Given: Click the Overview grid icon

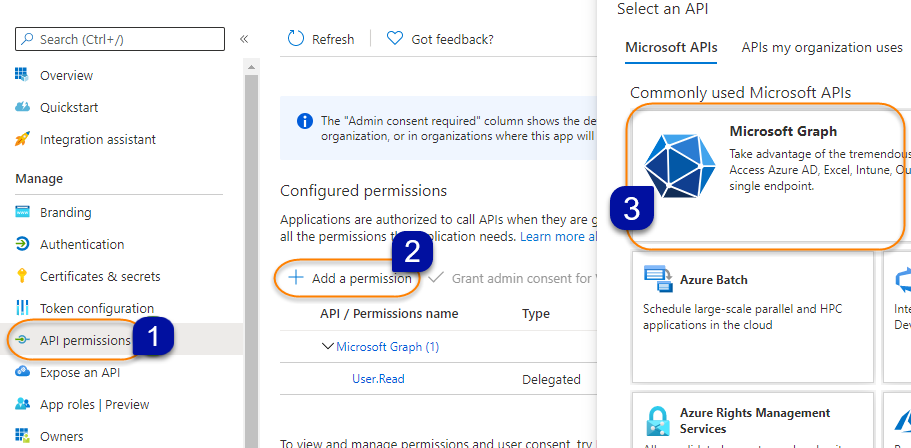Looking at the screenshot, I should pos(22,75).
